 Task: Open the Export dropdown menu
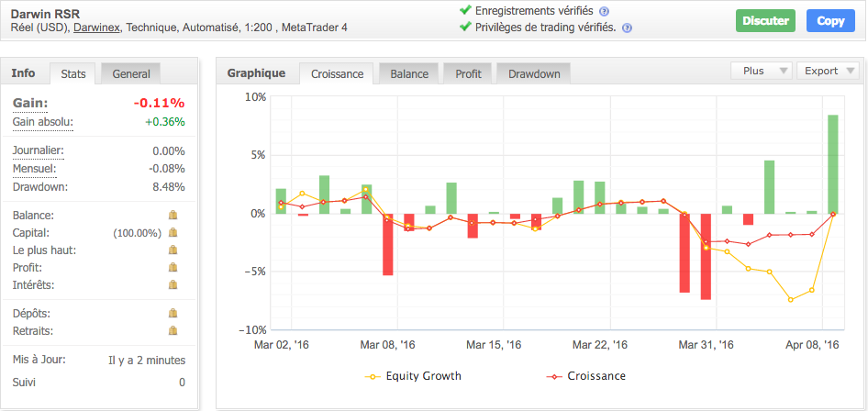(x=828, y=71)
